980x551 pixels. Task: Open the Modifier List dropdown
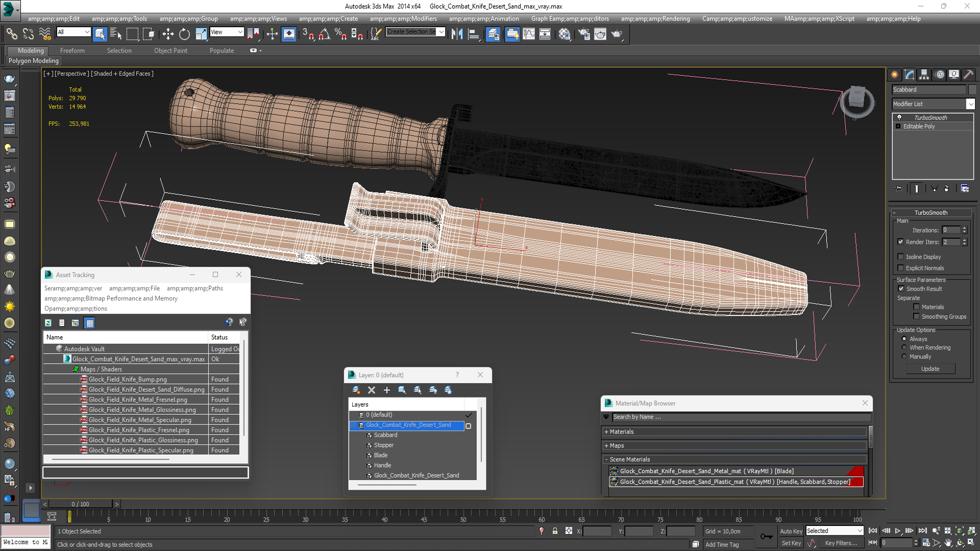tap(970, 104)
